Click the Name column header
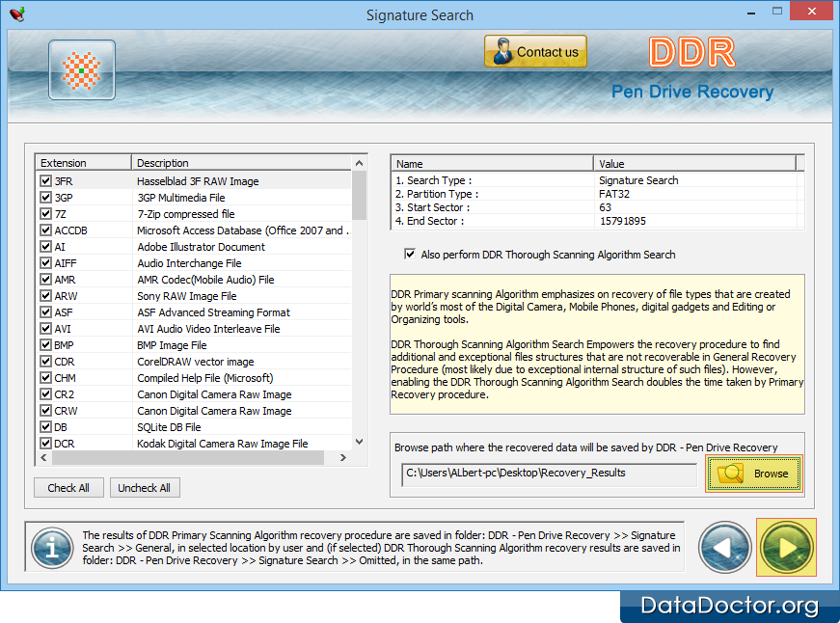840x623 pixels. pos(492,164)
